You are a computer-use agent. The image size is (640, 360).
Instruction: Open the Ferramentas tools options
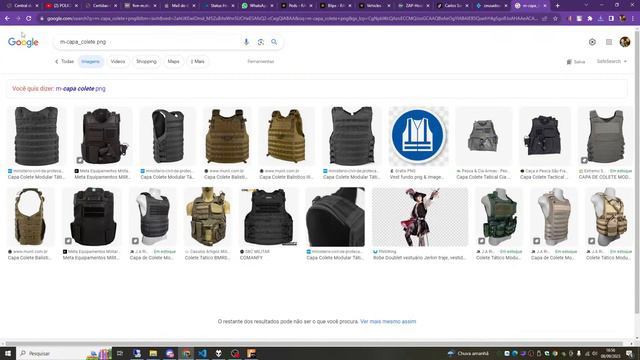pos(260,62)
